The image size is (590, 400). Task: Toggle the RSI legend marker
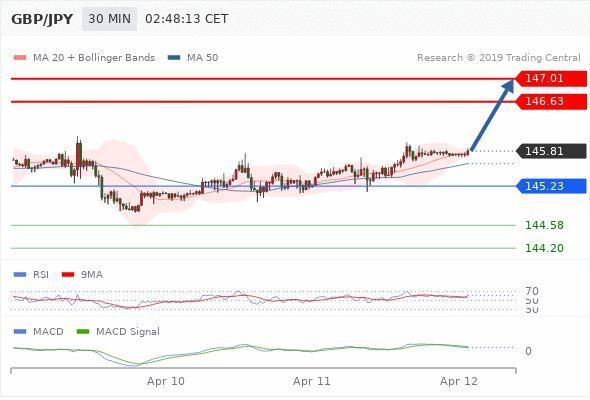20,274
